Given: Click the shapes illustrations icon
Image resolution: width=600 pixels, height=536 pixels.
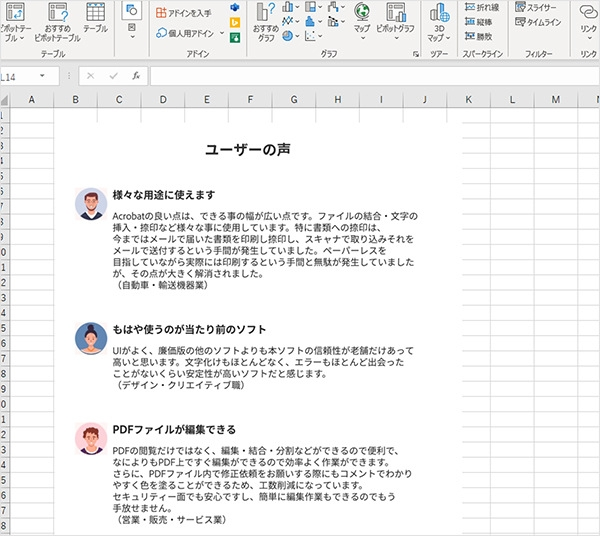Looking at the screenshot, I should (132, 10).
